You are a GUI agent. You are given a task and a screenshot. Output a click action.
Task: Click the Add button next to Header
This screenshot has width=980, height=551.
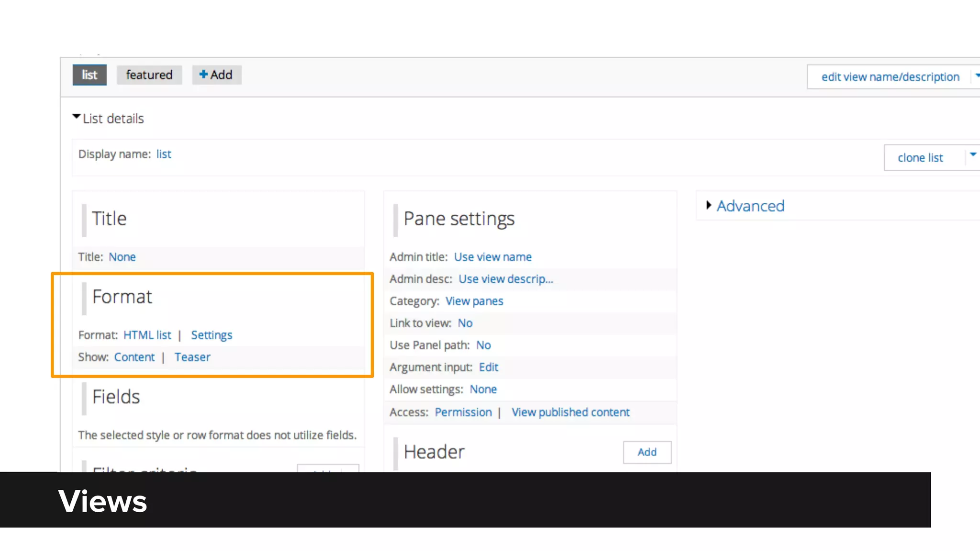click(x=646, y=452)
